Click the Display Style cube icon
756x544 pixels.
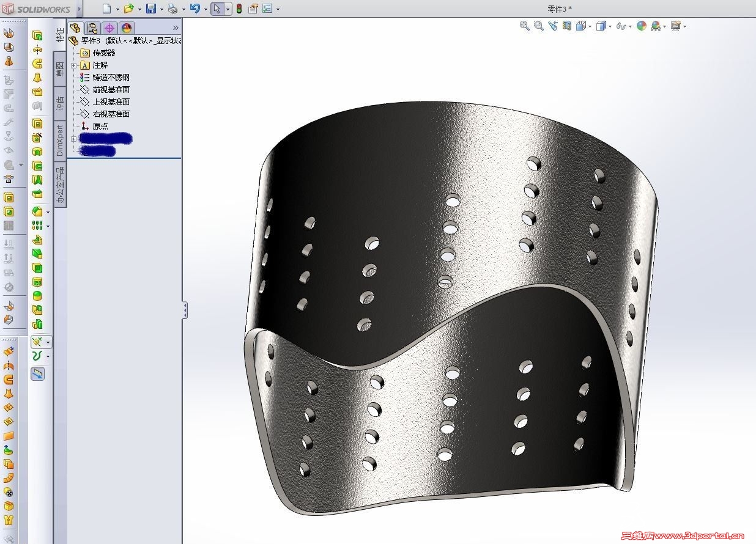(601, 26)
